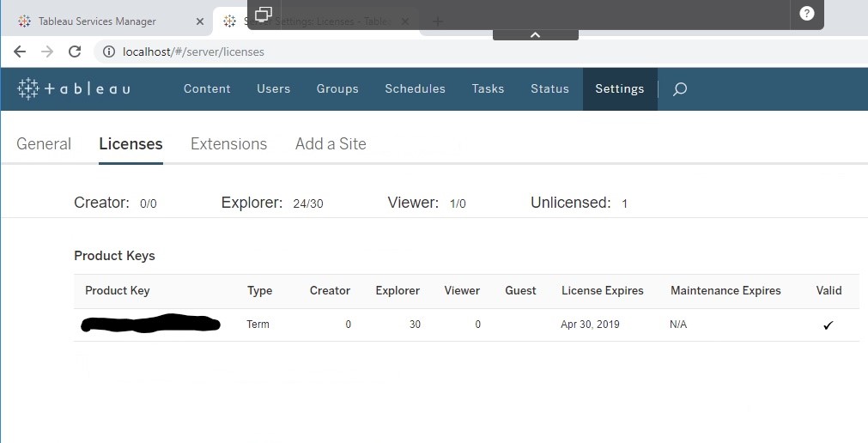
Task: Open the Add a Site tab
Action: point(331,144)
